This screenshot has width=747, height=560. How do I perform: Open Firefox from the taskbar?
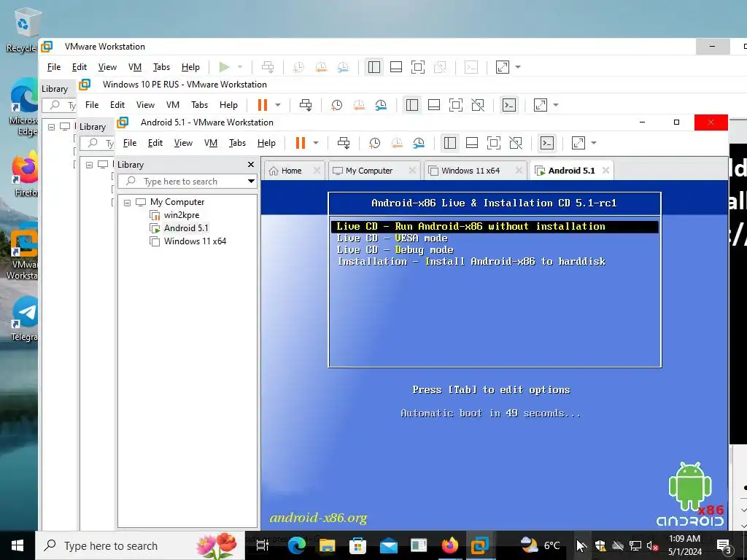click(x=449, y=545)
